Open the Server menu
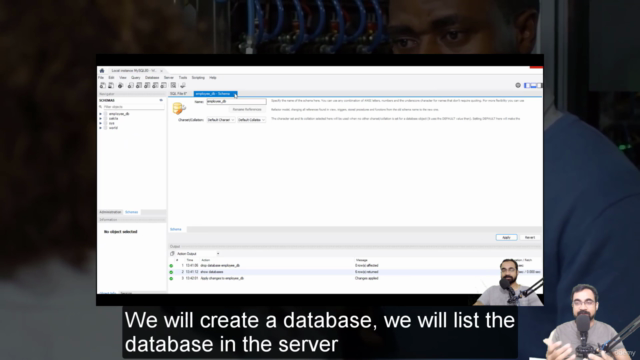 click(169, 78)
